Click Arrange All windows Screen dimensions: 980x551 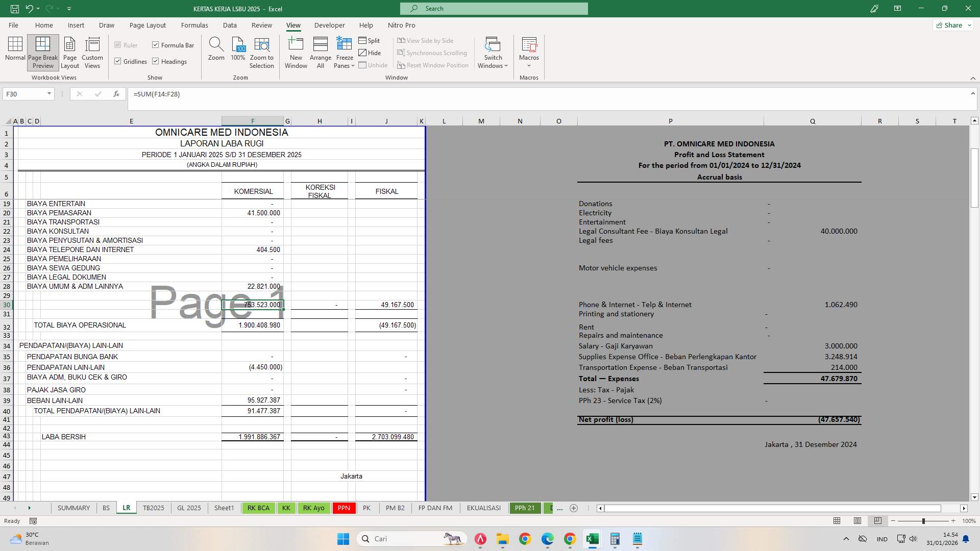click(x=320, y=52)
